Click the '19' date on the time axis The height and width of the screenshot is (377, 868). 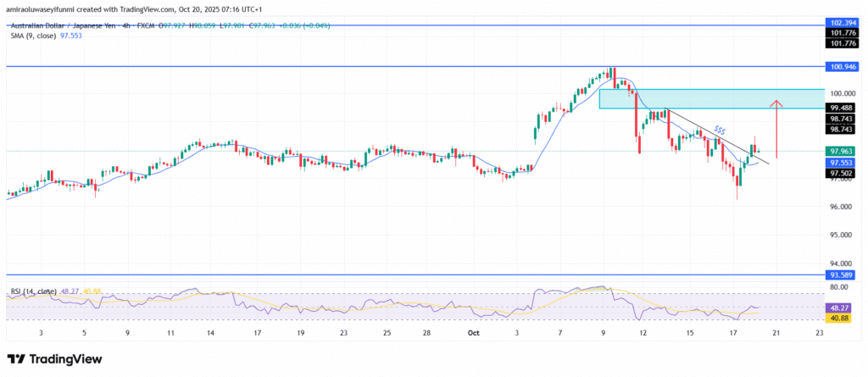pos(300,333)
